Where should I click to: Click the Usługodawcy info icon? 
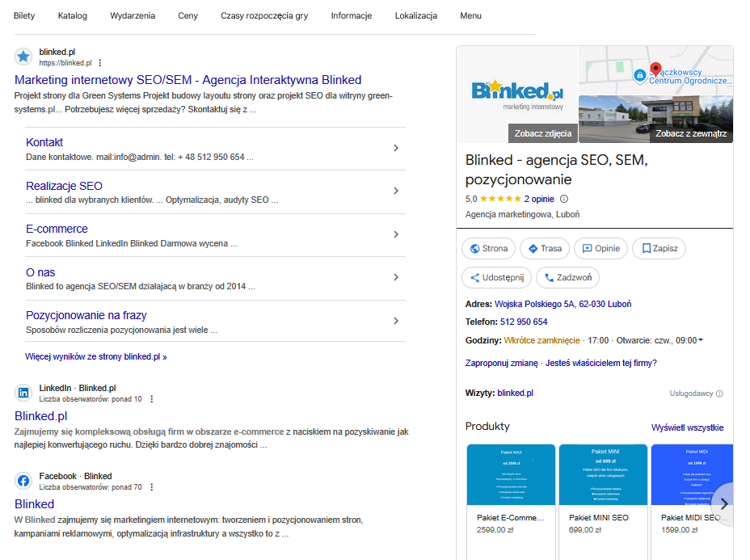719,394
